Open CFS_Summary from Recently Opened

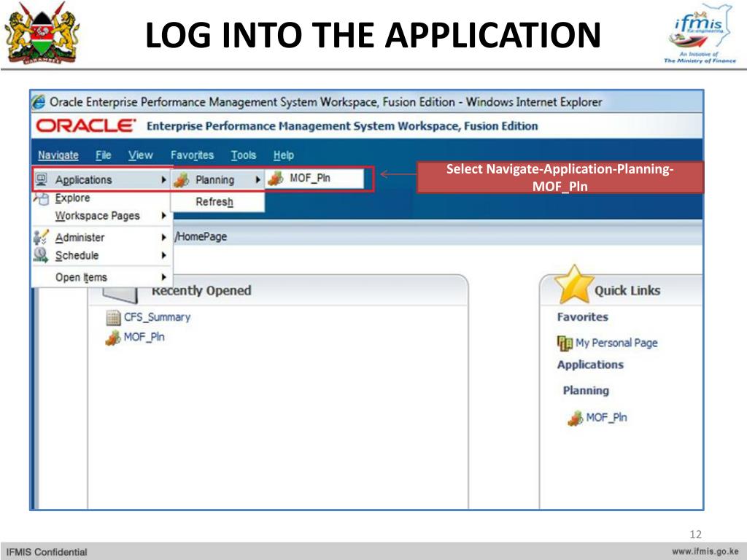pyautogui.click(x=157, y=317)
